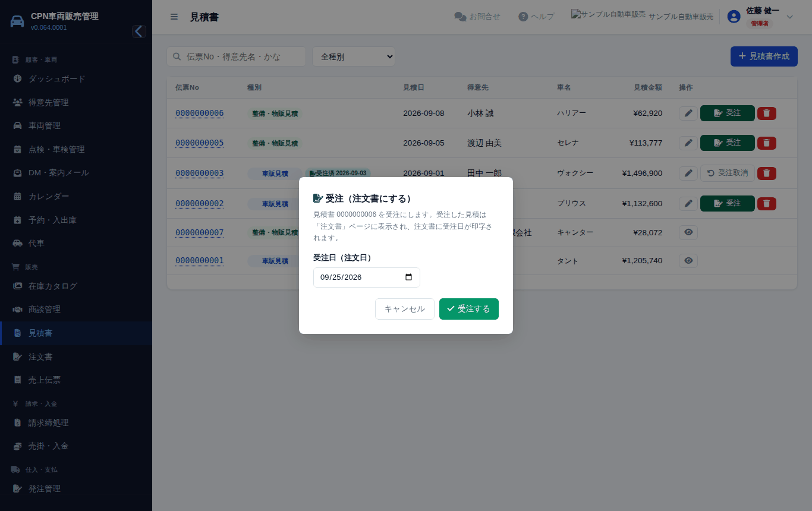Image resolution: width=812 pixels, height=511 pixels.
Task: Select 見積書 in the sidebar
Action: 76,333
